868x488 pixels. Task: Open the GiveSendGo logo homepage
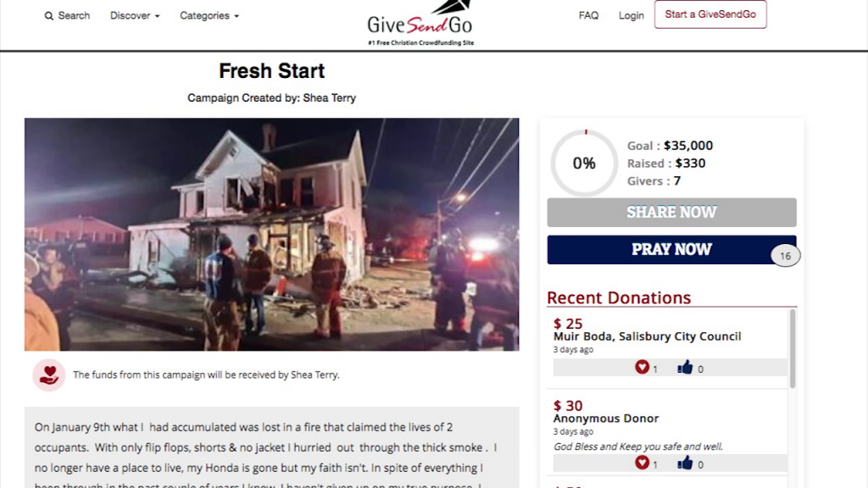420,23
